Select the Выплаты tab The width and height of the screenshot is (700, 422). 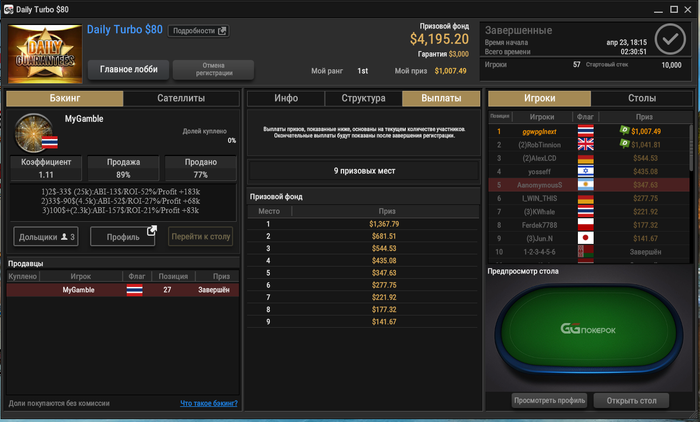(441, 98)
